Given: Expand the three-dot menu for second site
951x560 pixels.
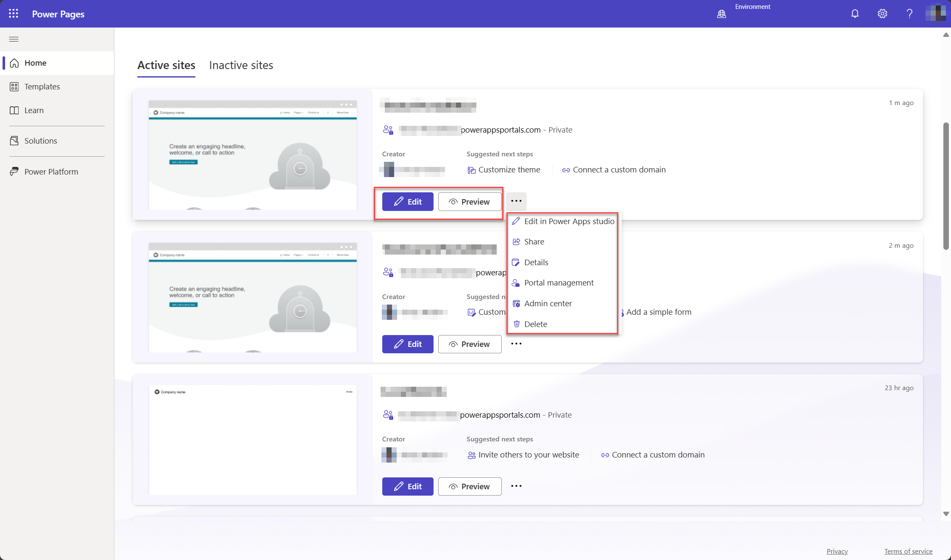Looking at the screenshot, I should coord(516,344).
